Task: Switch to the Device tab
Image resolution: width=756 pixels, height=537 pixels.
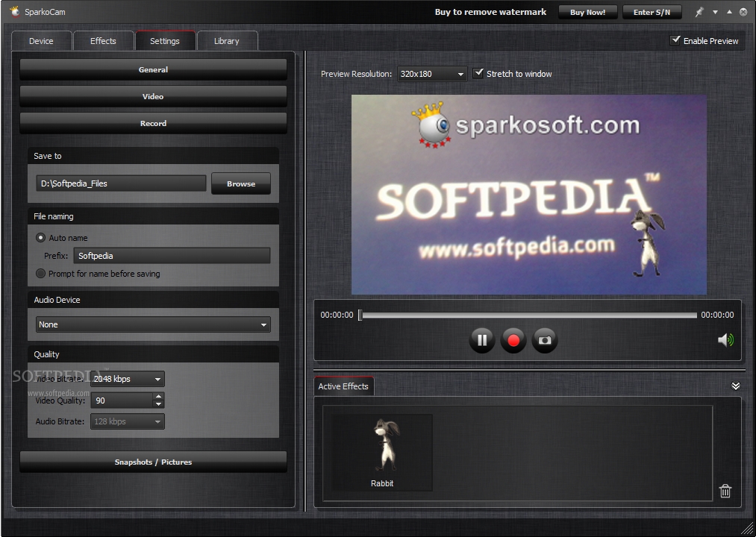Action: pos(42,41)
